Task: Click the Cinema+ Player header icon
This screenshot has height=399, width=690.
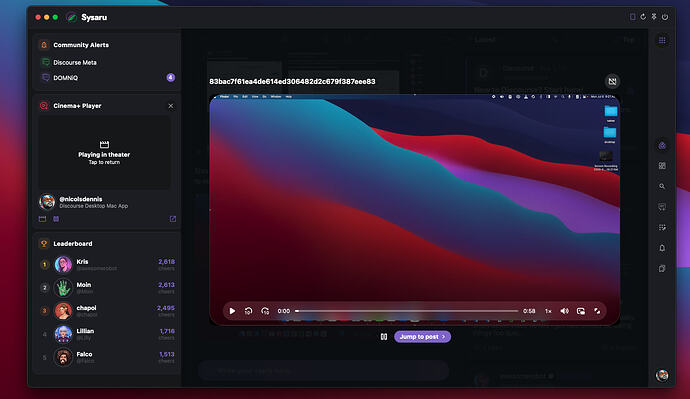Action: [44, 106]
